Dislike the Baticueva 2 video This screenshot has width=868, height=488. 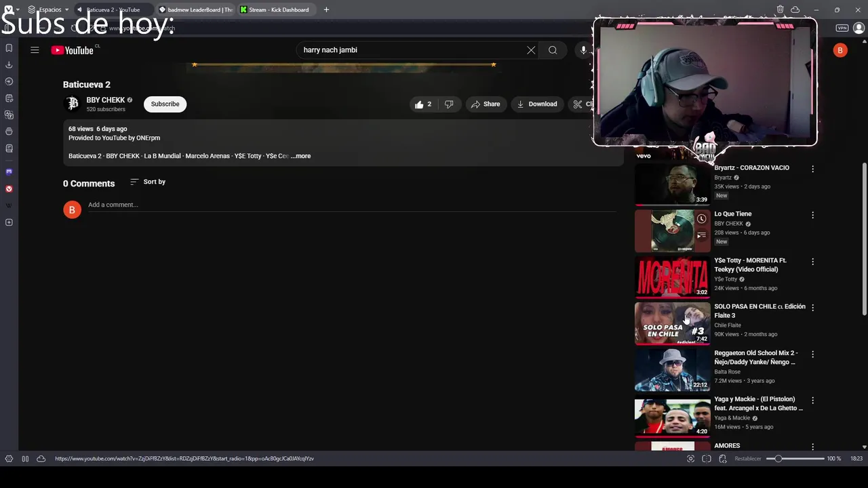click(449, 104)
